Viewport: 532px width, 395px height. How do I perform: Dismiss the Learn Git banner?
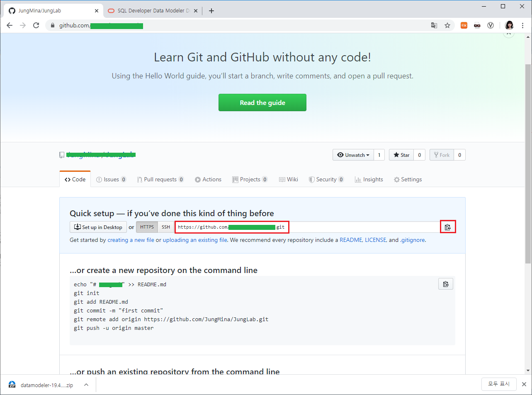point(509,34)
